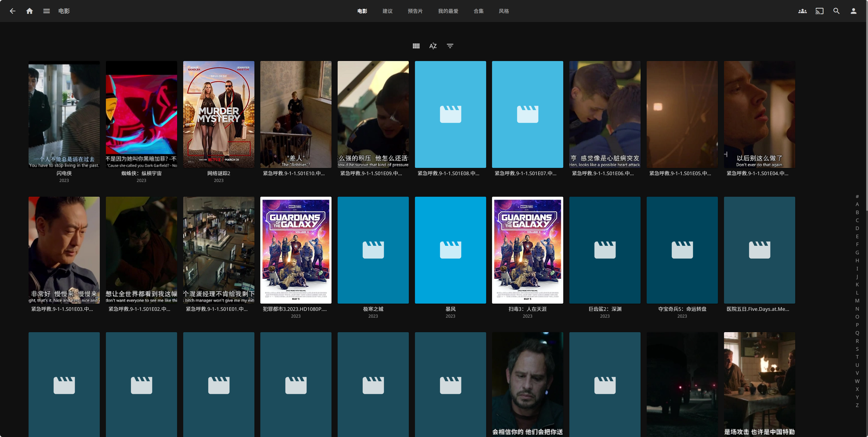Open thumbnail for 紧急呼救 S01E09
Viewport: 868px width, 437px height.
[x=373, y=114]
